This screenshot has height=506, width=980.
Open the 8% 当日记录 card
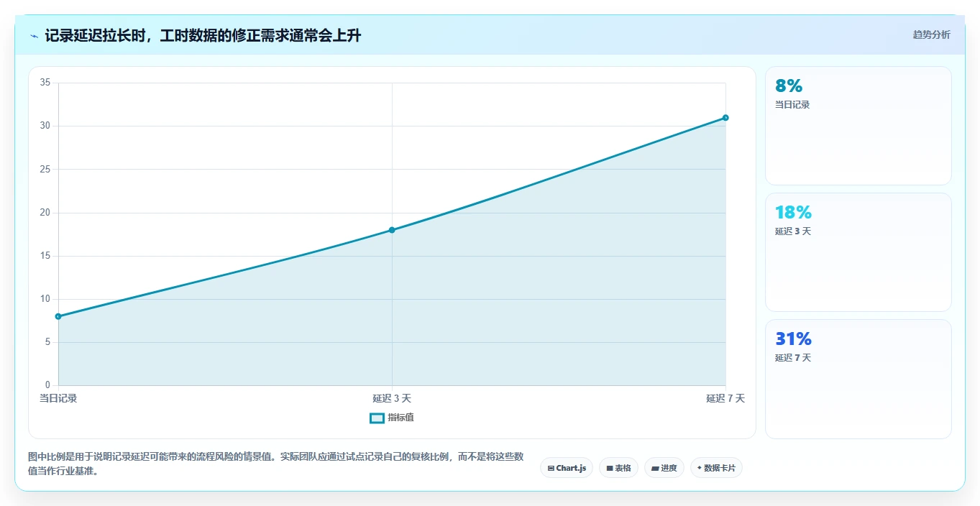(x=858, y=126)
